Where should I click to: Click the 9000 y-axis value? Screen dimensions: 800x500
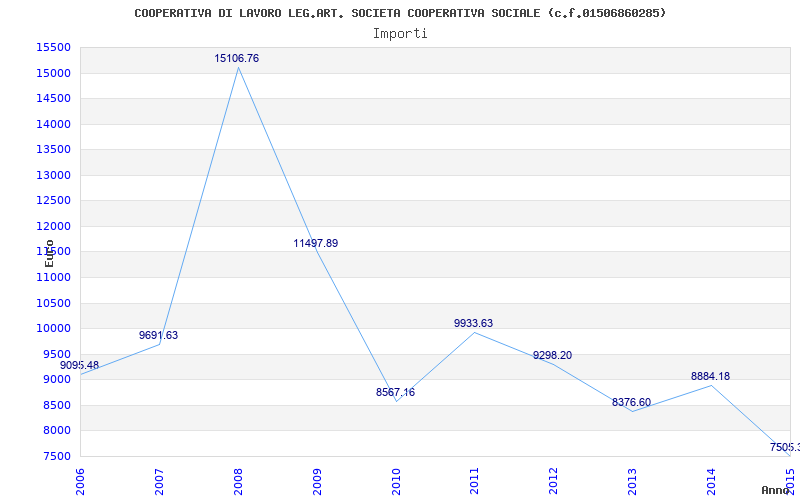click(x=56, y=380)
